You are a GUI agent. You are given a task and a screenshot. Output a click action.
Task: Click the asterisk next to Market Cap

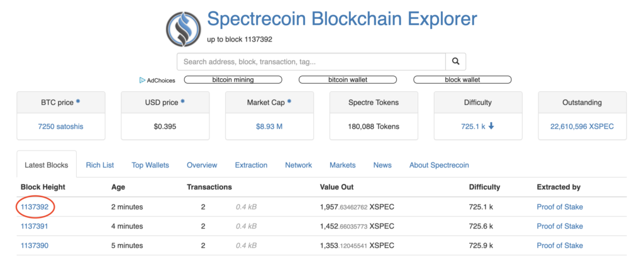(x=289, y=101)
